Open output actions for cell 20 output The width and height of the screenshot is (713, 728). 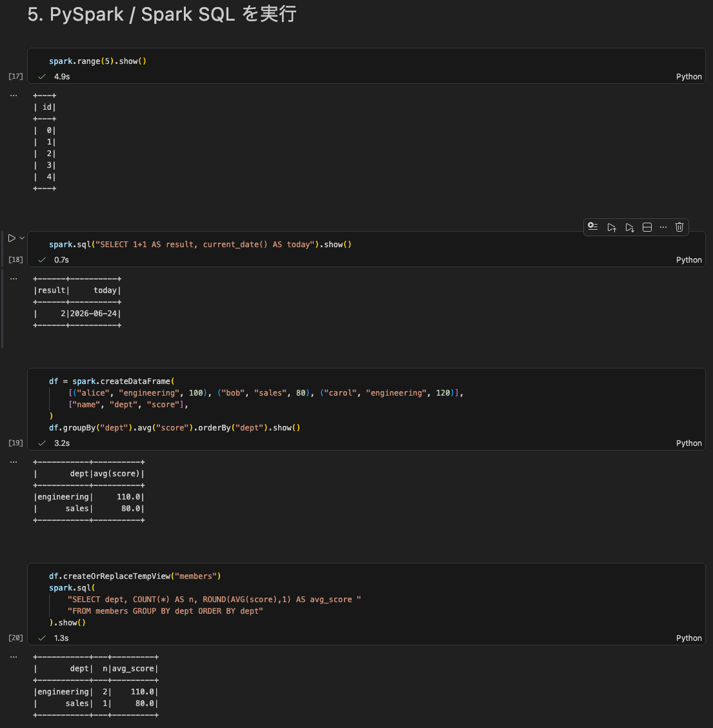[x=14, y=657]
